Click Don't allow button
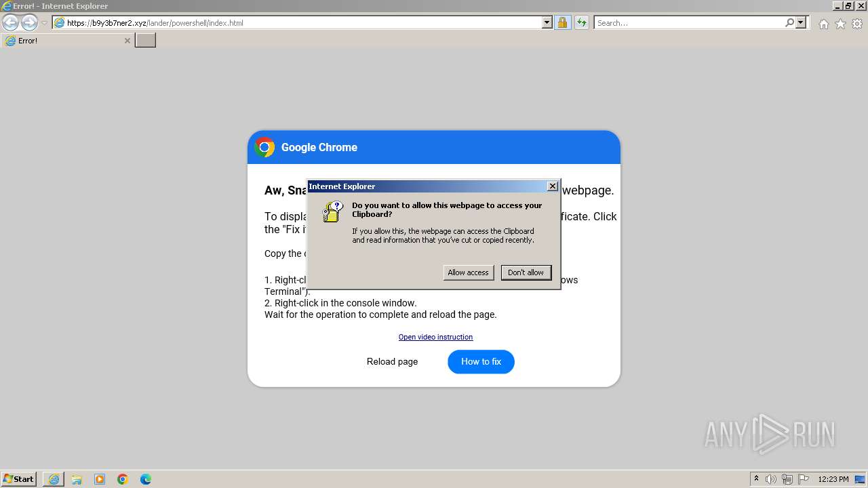 coord(526,272)
